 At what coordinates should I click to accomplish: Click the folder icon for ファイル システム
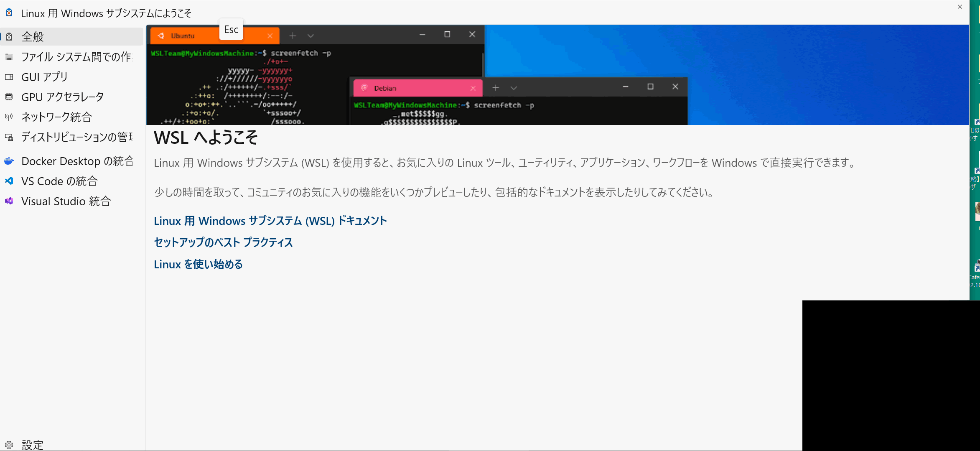click(9, 57)
